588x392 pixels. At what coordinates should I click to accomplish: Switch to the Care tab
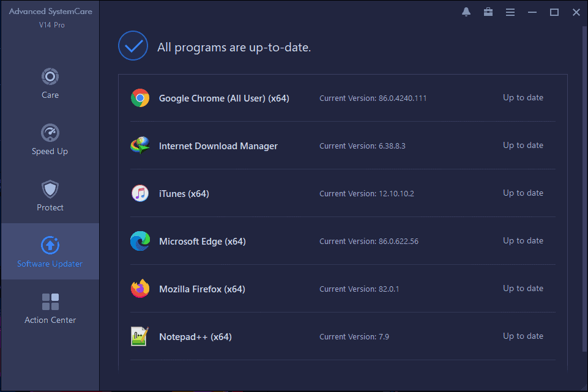click(x=50, y=83)
